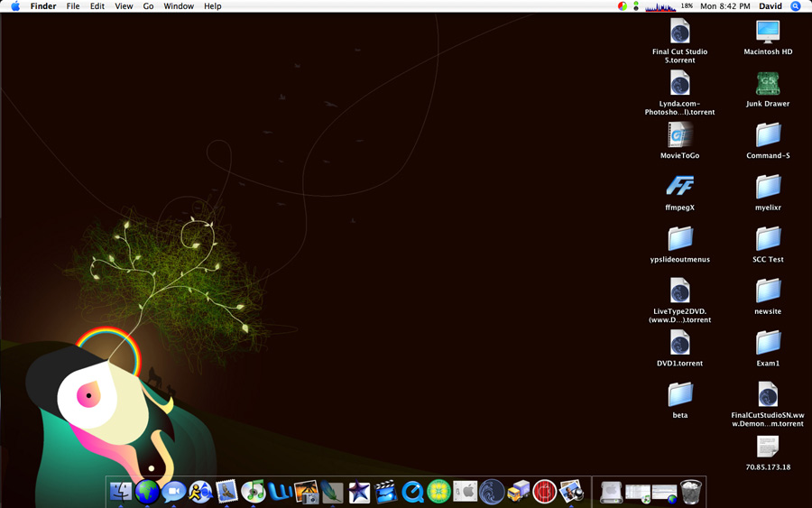Open Finder from the dock
Viewport: 812px width, 508px height.
pyautogui.click(x=121, y=492)
